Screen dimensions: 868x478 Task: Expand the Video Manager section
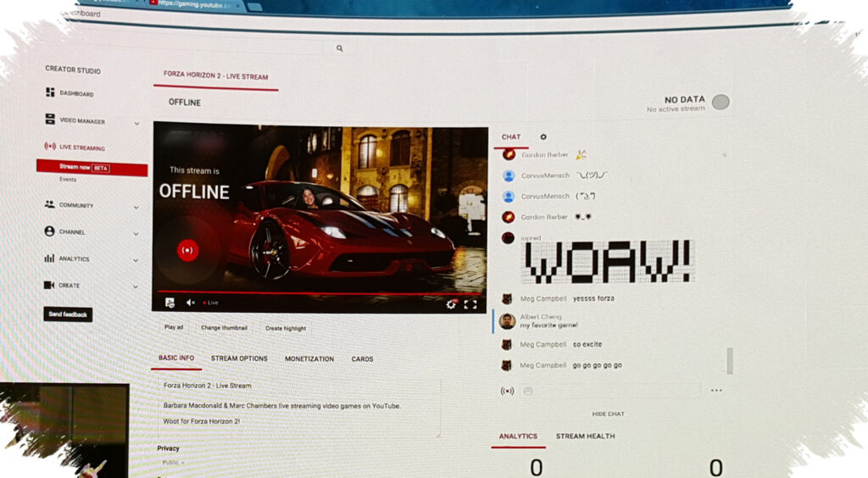click(136, 124)
